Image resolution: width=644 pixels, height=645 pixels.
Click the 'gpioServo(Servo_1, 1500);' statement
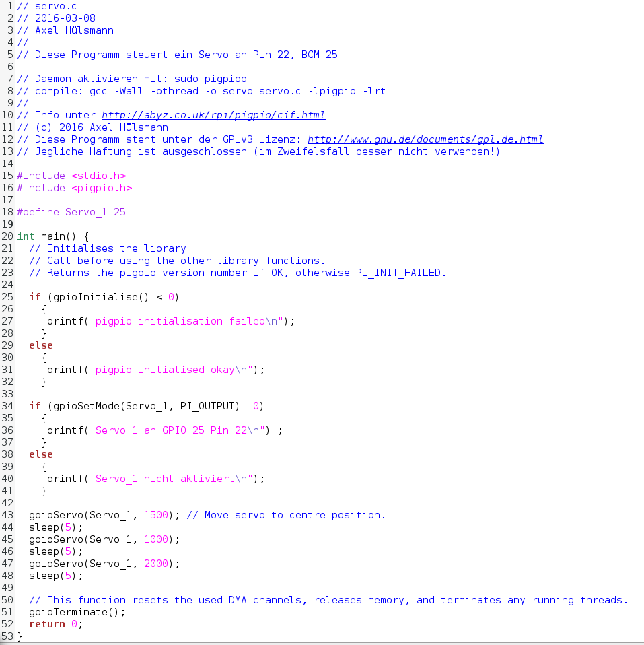pyautogui.click(x=104, y=515)
